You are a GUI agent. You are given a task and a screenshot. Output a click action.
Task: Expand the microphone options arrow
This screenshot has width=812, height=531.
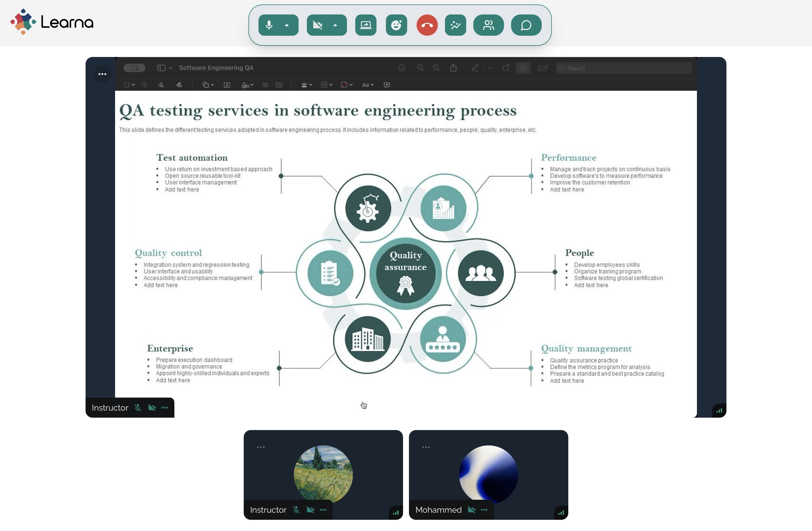(x=287, y=25)
